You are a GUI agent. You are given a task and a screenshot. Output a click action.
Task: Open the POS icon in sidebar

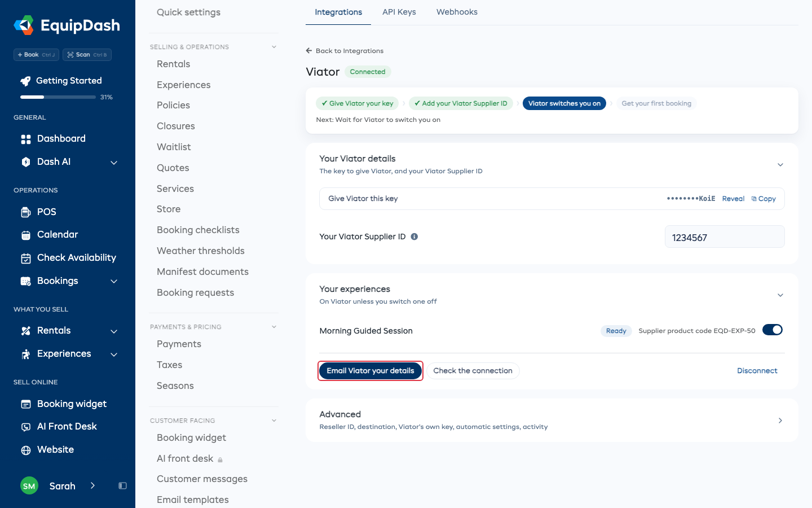pyautogui.click(x=26, y=212)
